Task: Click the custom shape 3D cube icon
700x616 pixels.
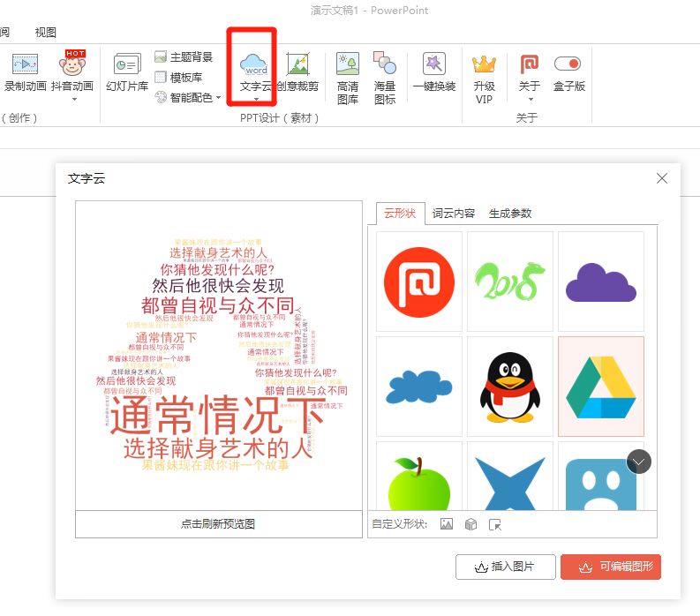Action: click(471, 524)
